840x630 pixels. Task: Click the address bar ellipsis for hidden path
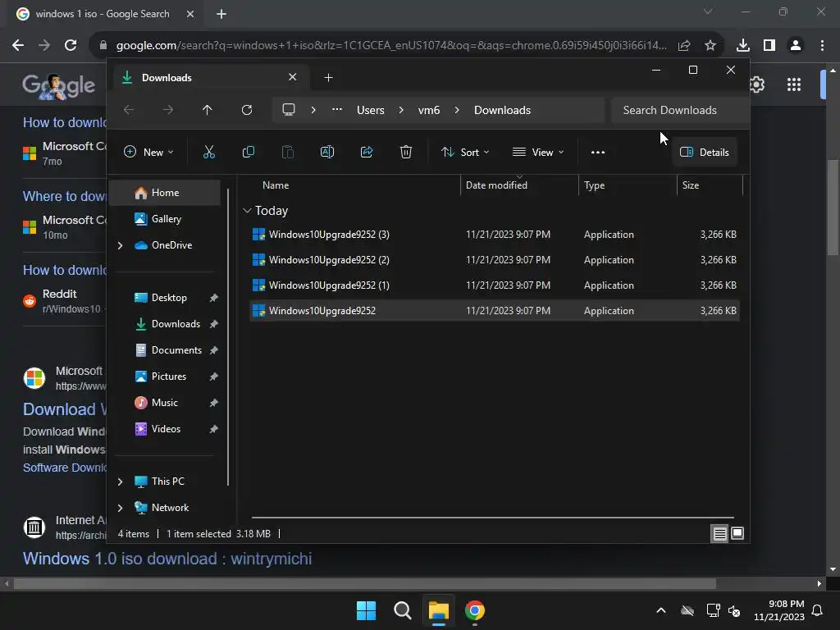coord(337,109)
